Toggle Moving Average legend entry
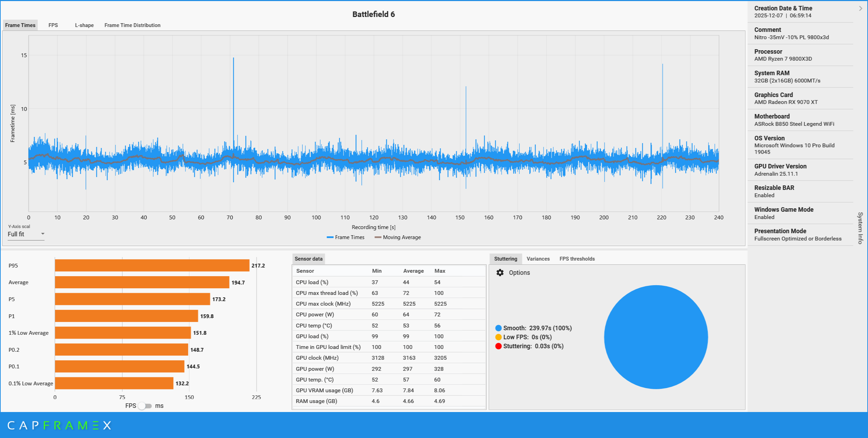Viewport: 868px width, 438px height. (x=398, y=237)
